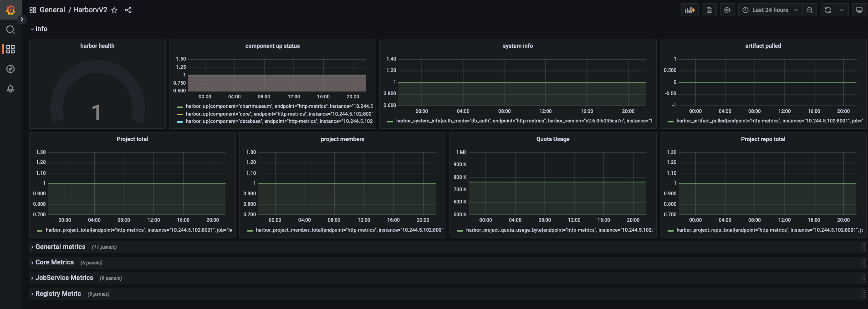Click the "(5 panels)" count text
The height and width of the screenshot is (309, 868).
tap(92, 263)
